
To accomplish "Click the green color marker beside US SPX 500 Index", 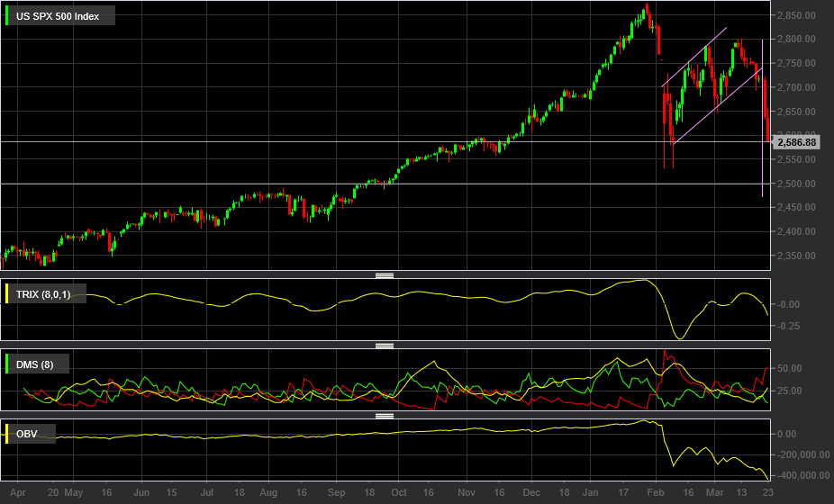I will tap(7, 15).
